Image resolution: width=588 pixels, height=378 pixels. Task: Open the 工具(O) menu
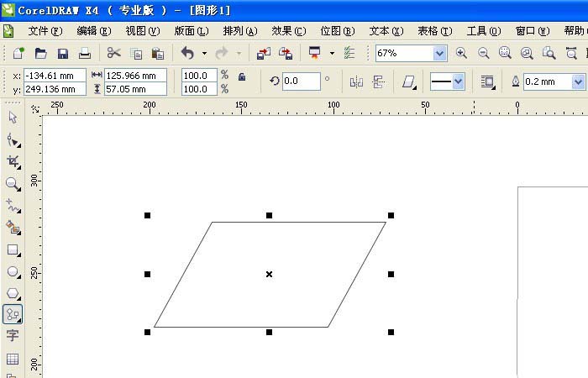click(484, 31)
